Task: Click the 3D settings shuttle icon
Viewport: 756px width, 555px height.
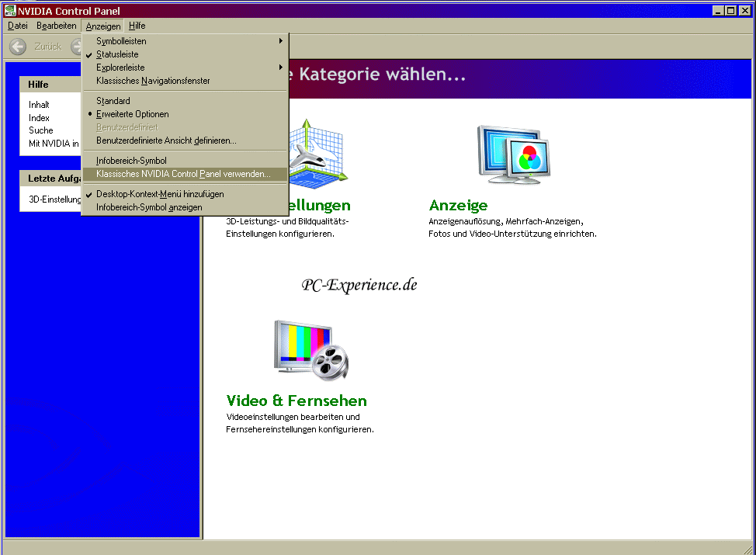Action: pyautogui.click(x=318, y=154)
